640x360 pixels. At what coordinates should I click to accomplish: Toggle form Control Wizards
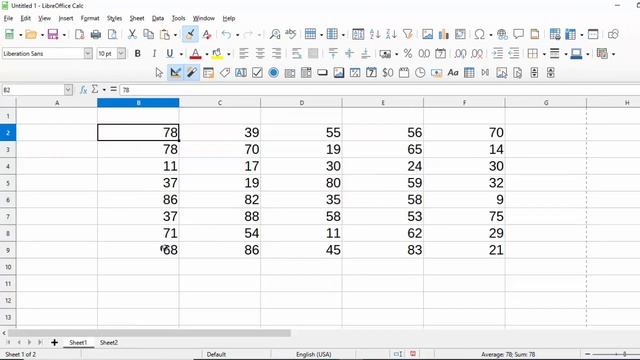(x=192, y=73)
